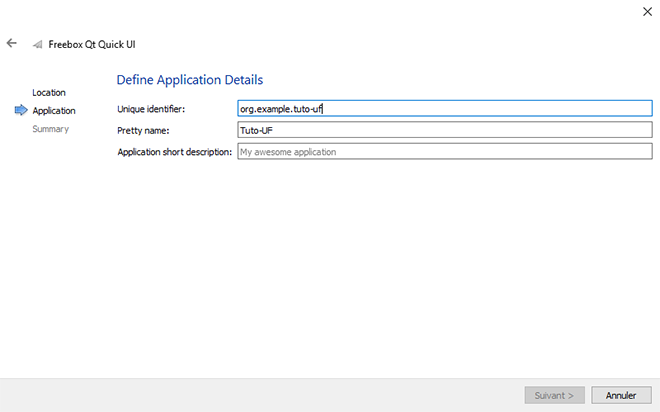Focus the Unique identifier text field
Viewport: 660px width, 412px height.
[444, 108]
